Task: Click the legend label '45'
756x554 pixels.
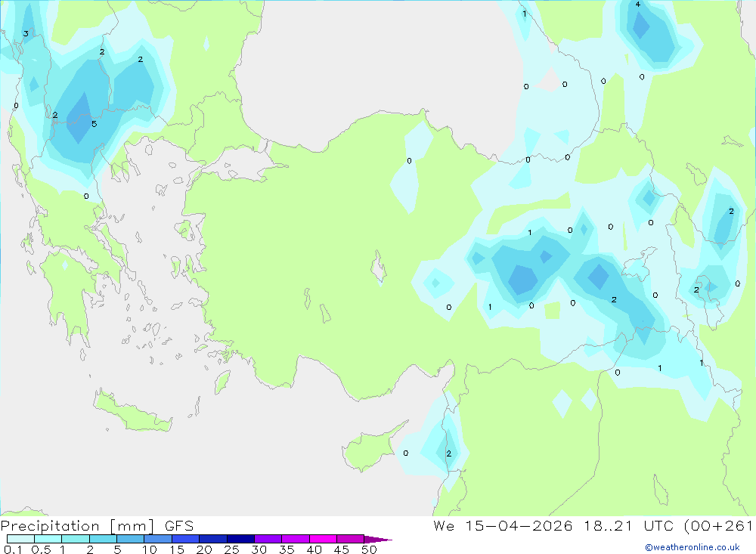Action: [342, 549]
